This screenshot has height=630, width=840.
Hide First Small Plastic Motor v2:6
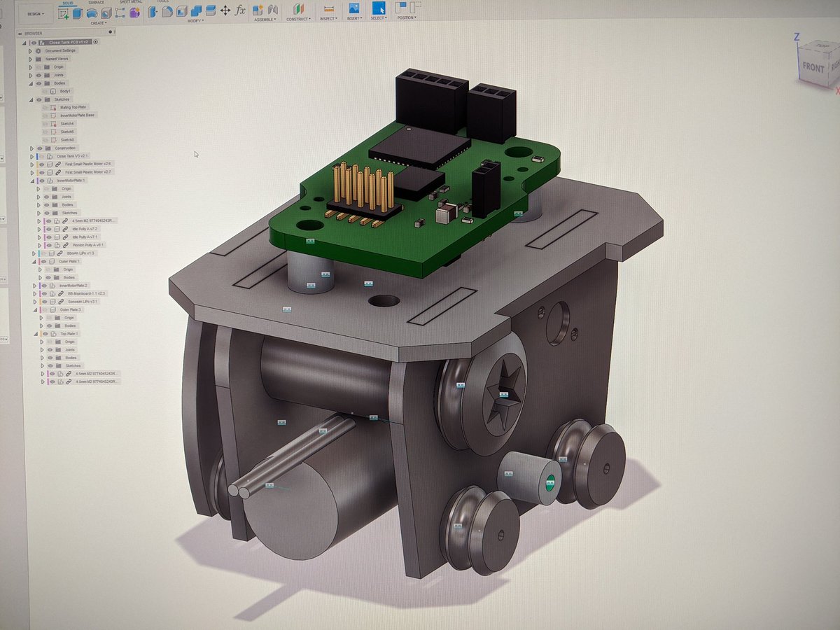pos(41,164)
